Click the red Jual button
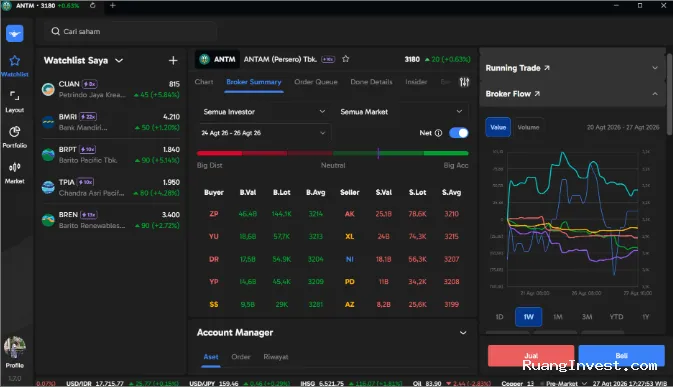The image size is (673, 387). pyautogui.click(x=531, y=356)
